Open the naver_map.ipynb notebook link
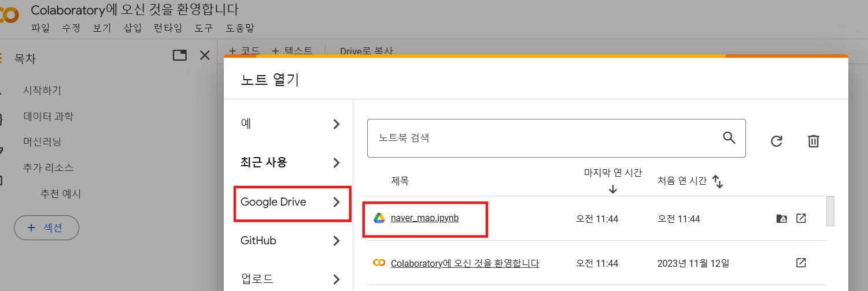The image size is (868, 291). 424,218
